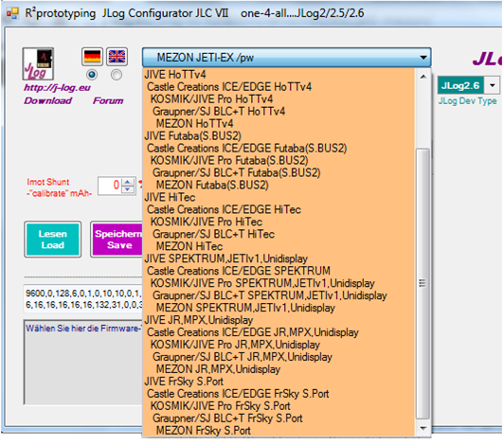The image size is (504, 445).
Task: Select Graupner/SJ BLC+T SPEKTRUM,JETIv1,Unidisplay
Action: click(x=279, y=295)
